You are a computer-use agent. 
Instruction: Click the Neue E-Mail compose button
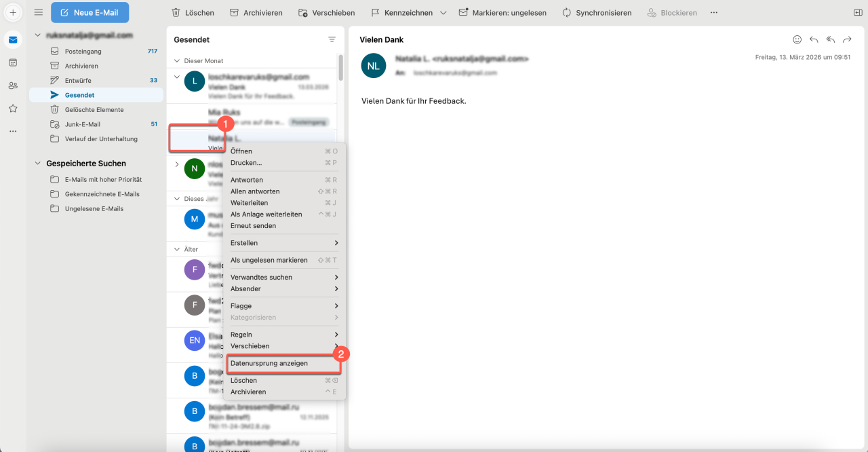90,12
